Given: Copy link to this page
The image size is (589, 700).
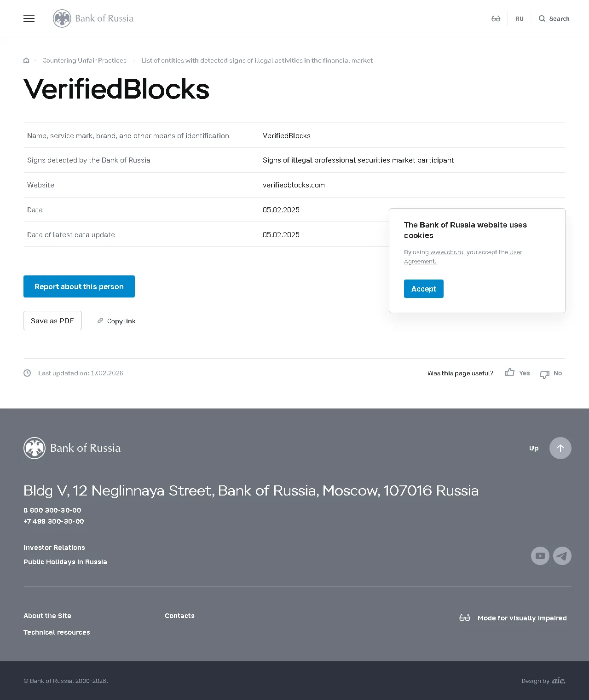Looking at the screenshot, I should click(x=116, y=321).
